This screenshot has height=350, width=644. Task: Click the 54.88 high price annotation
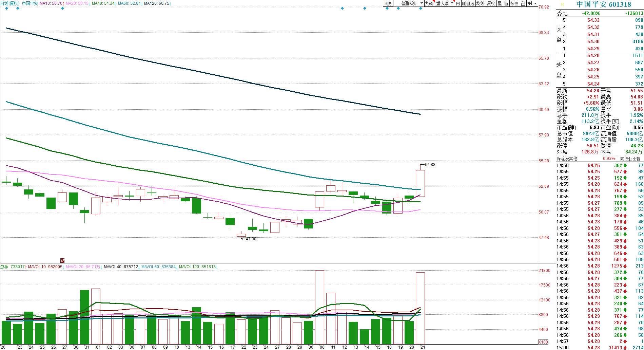[x=430, y=165]
